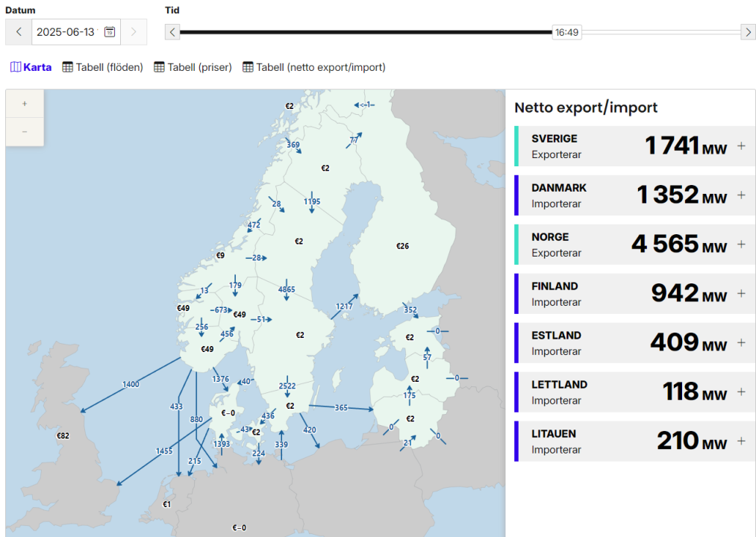Viewport: 756px width, 537px height.
Task: Expand the Norge export row
Action: pos(741,245)
